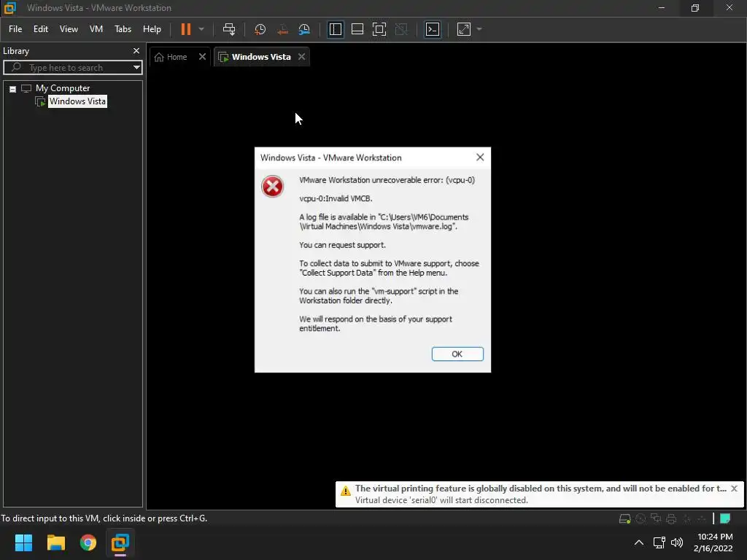Viewport: 747px width, 560px height.
Task: Open the View menu
Action: pos(69,29)
